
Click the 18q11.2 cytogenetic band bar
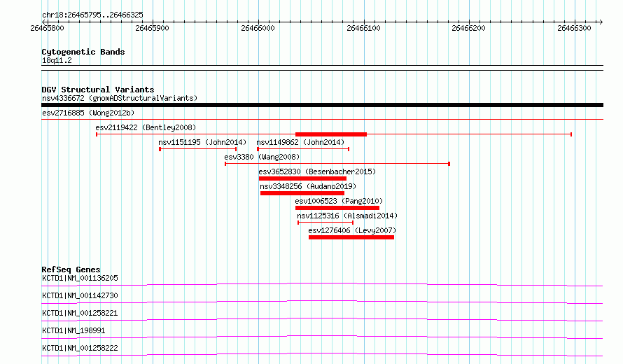322,68
